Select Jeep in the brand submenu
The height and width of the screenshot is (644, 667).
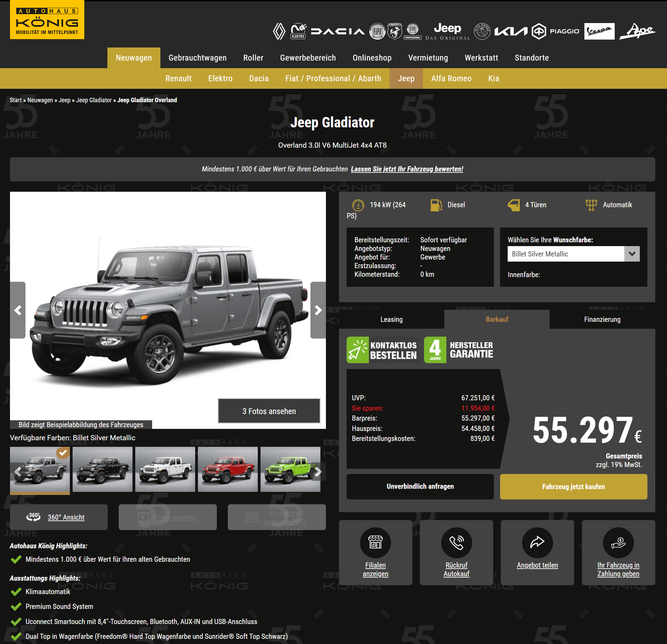click(406, 78)
